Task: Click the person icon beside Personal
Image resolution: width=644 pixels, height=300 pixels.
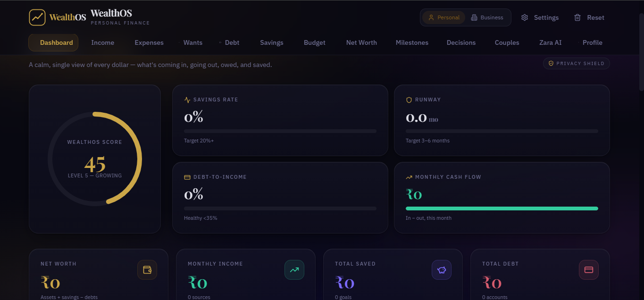Action: [431, 17]
